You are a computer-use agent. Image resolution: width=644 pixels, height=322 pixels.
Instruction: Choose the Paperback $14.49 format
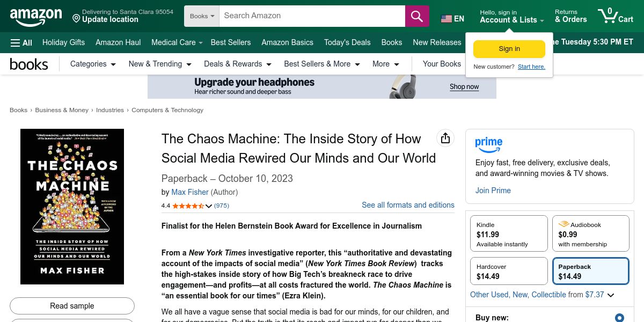[x=590, y=271]
